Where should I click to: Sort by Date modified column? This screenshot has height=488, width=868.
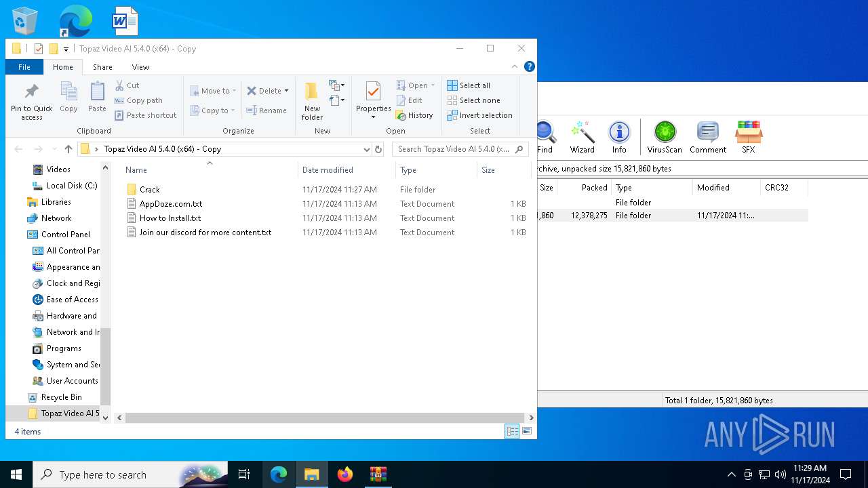[x=347, y=170]
